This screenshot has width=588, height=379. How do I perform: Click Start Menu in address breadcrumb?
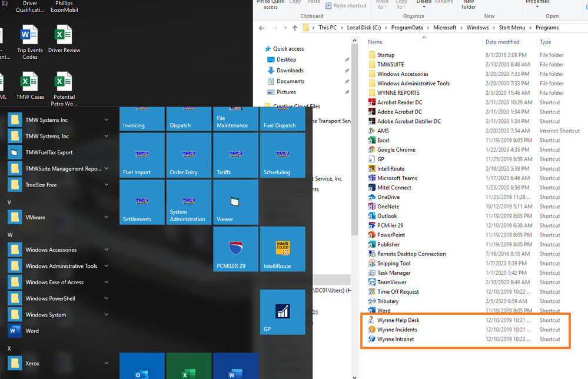512,28
